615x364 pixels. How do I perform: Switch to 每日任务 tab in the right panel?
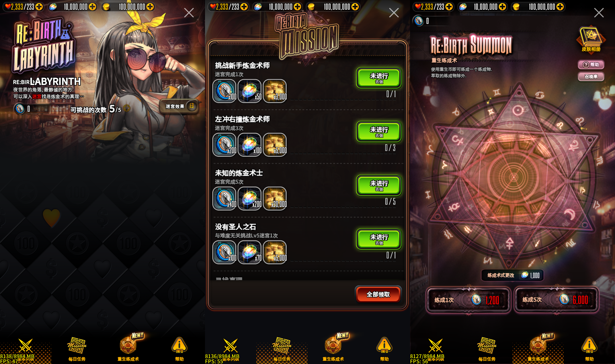point(487,349)
